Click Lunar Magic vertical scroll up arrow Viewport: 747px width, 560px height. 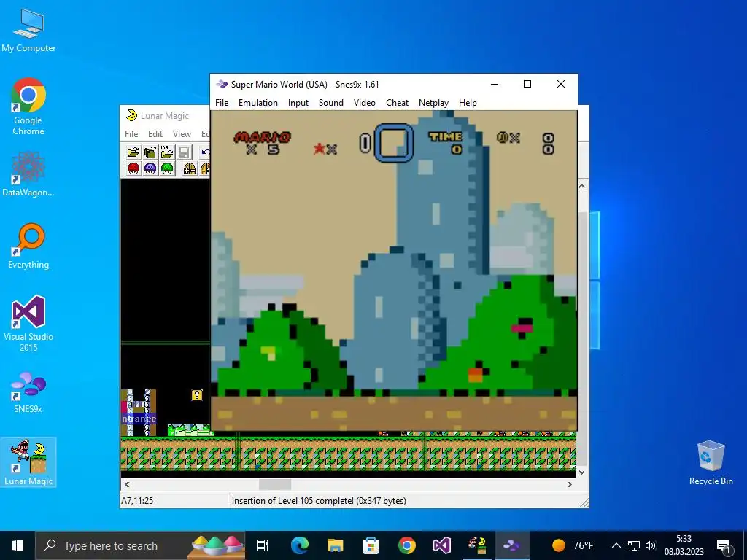pos(581,186)
